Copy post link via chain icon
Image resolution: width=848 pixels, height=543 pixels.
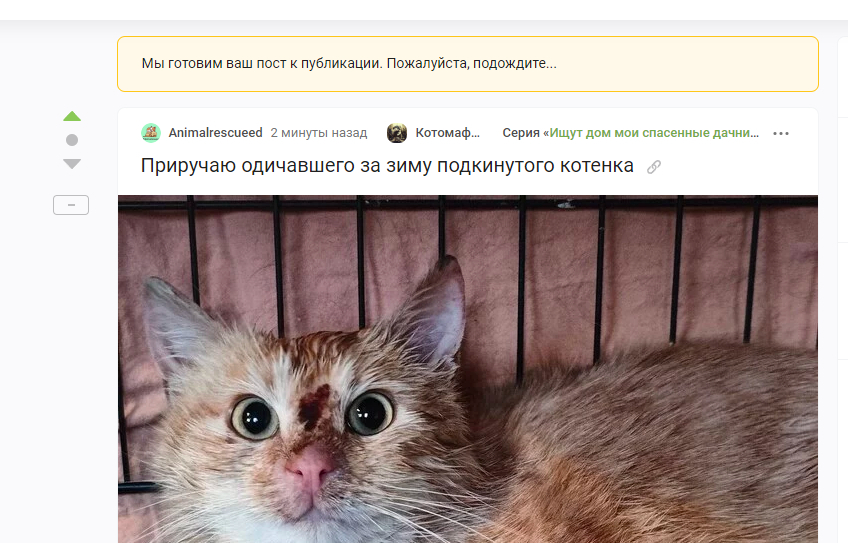[x=654, y=167]
